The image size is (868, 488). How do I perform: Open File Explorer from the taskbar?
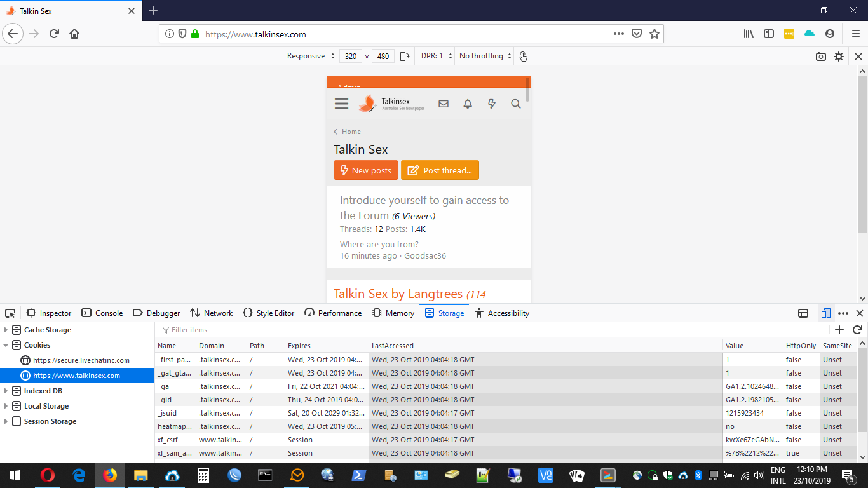(140, 475)
